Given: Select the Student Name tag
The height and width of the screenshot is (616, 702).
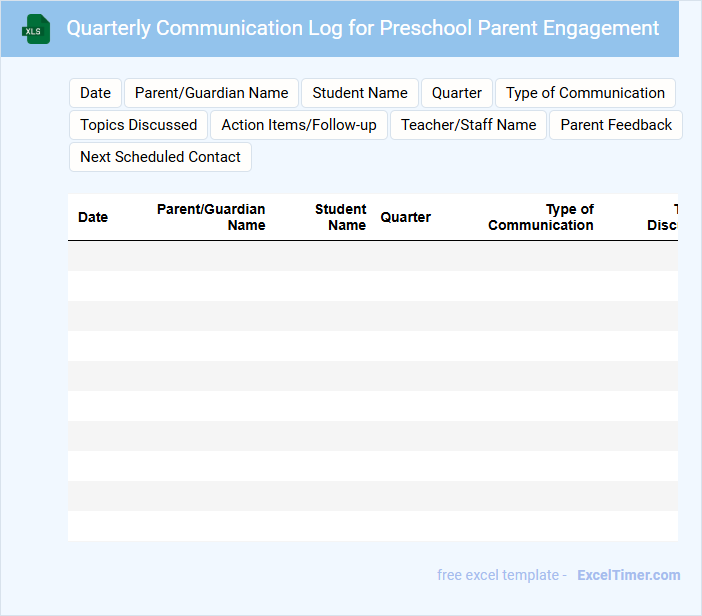Looking at the screenshot, I should point(360,93).
